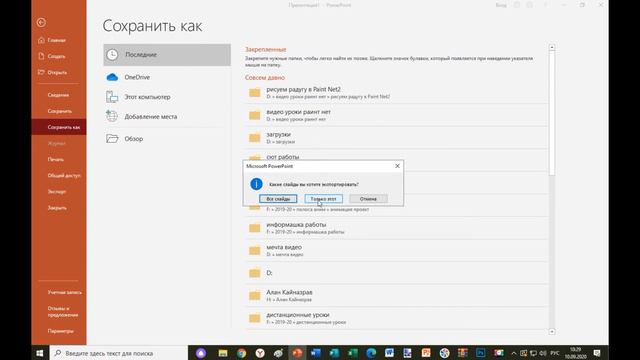640x360 pixels.
Task: Close the Microsoft PowerPoint dialog
Action: coord(398,166)
